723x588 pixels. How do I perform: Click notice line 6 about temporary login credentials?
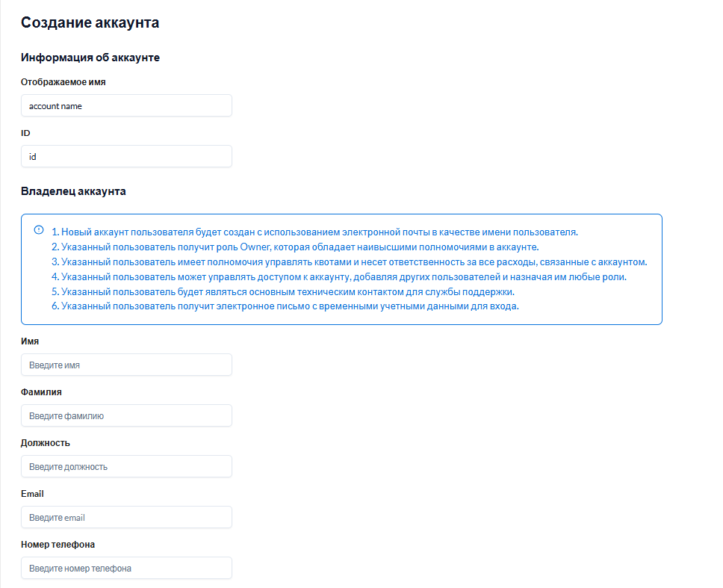tap(285, 306)
